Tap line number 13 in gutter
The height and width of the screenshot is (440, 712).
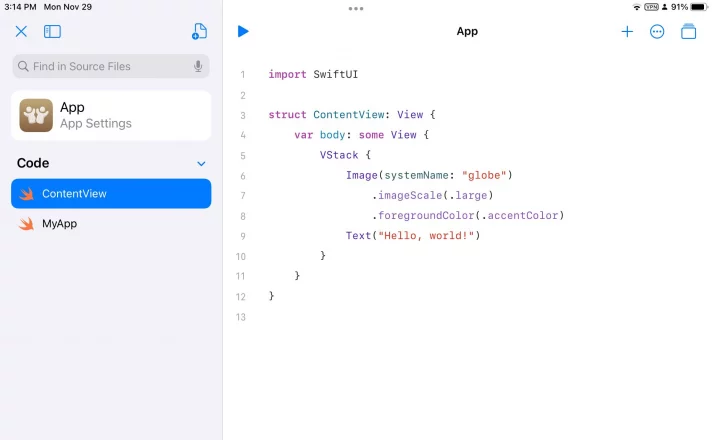click(x=241, y=317)
